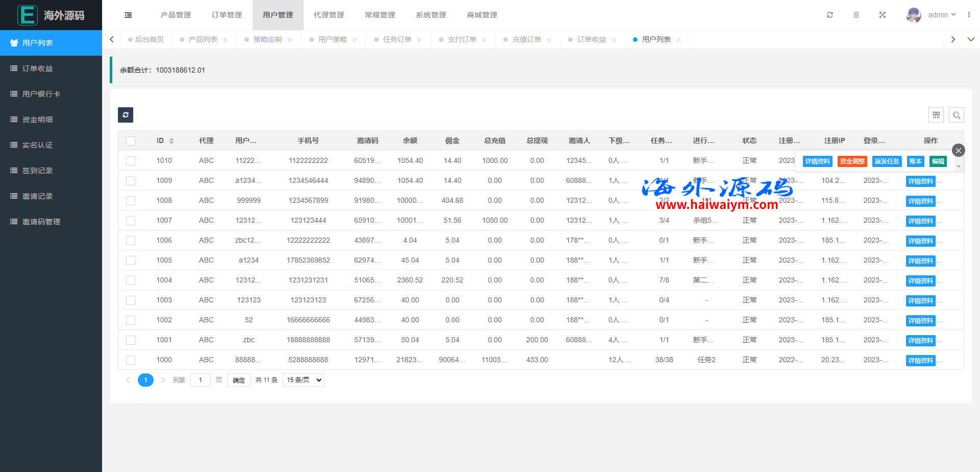
Task: Close the row actions popup with X
Action: (x=958, y=150)
